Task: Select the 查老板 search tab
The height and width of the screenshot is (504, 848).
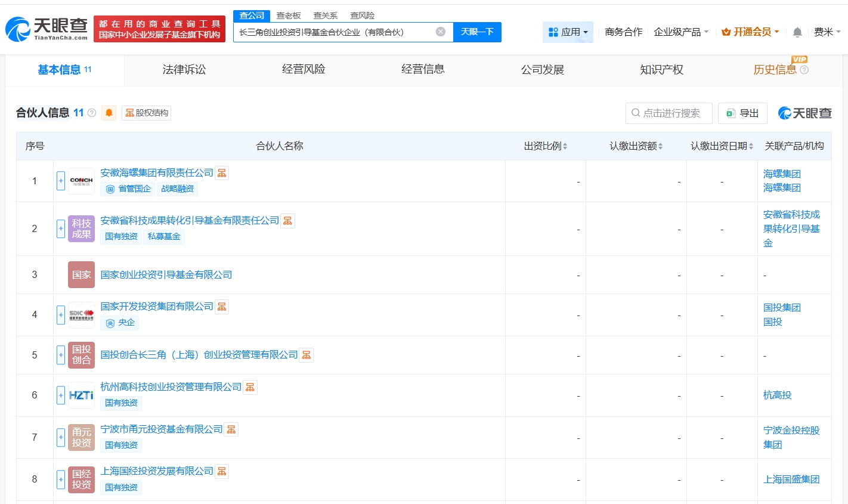Action: pyautogui.click(x=289, y=16)
